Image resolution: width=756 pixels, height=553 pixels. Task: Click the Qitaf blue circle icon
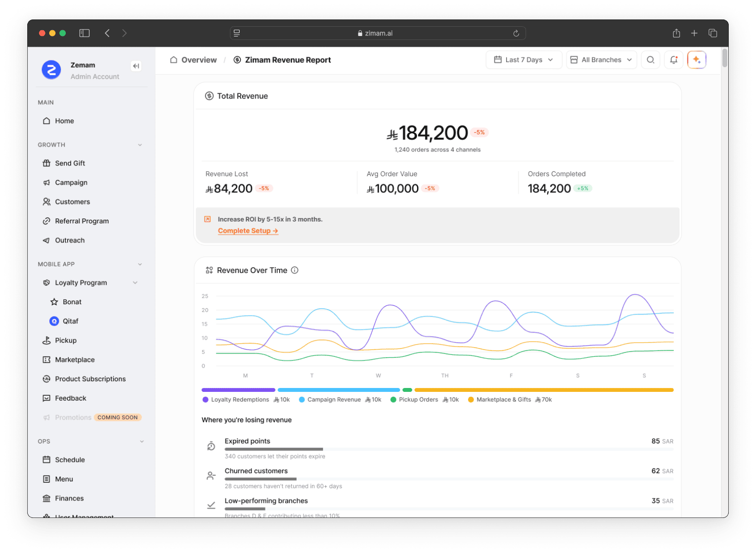[55, 321]
